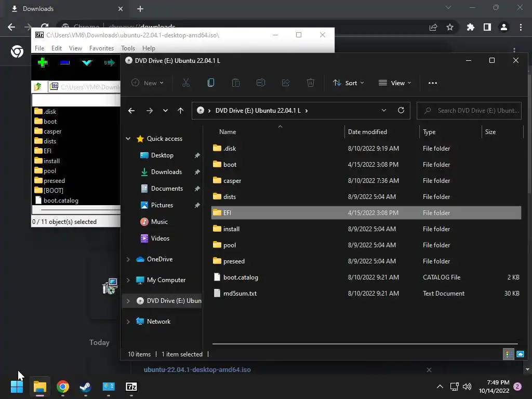
Task: Click the Share icon in Explorer toolbar
Action: click(x=286, y=83)
